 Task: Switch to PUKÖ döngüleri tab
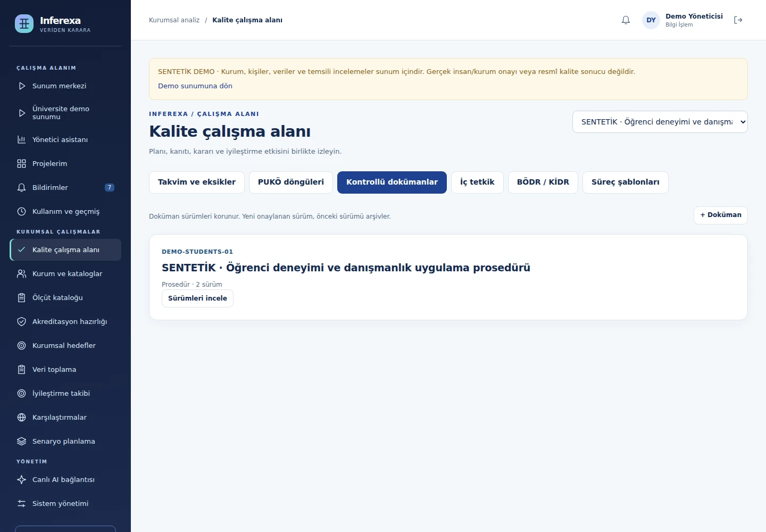291,182
